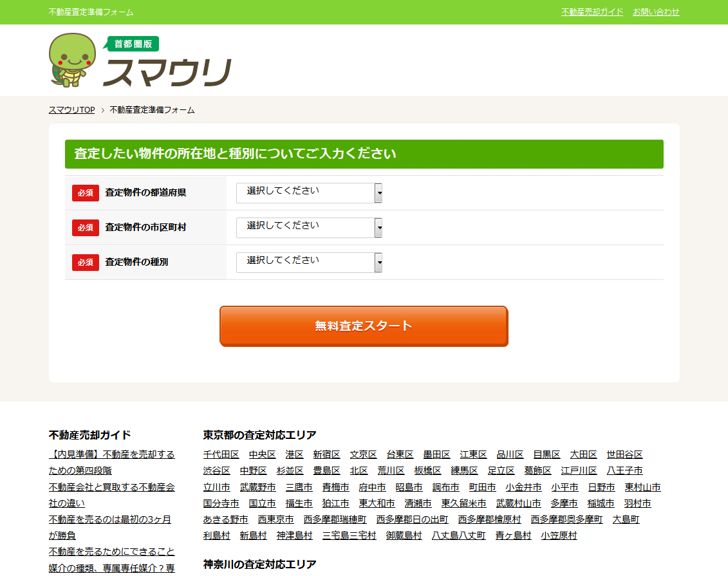Select 三鷹市 area link
728x576 pixels.
299,487
